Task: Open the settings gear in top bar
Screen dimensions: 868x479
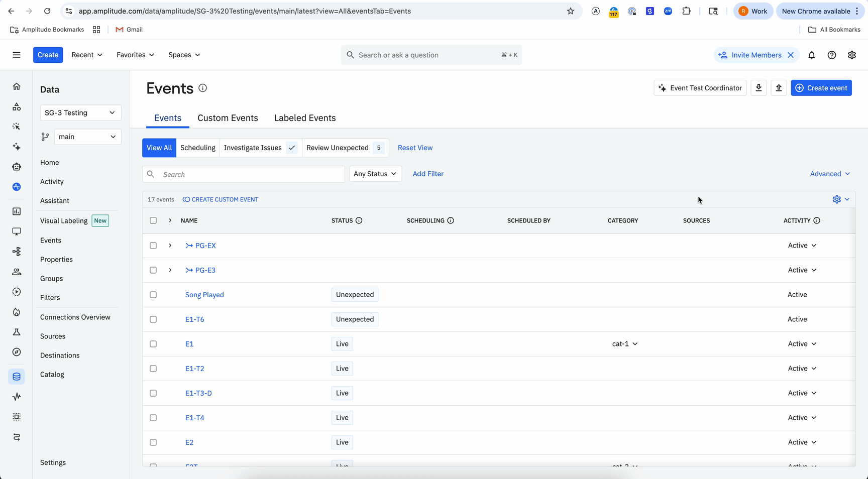Action: coord(852,55)
